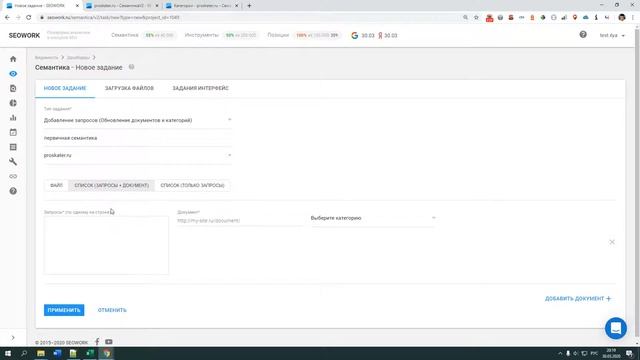This screenshot has height=360, width=640.
Task: Click the Google icon in header
Action: (355, 36)
